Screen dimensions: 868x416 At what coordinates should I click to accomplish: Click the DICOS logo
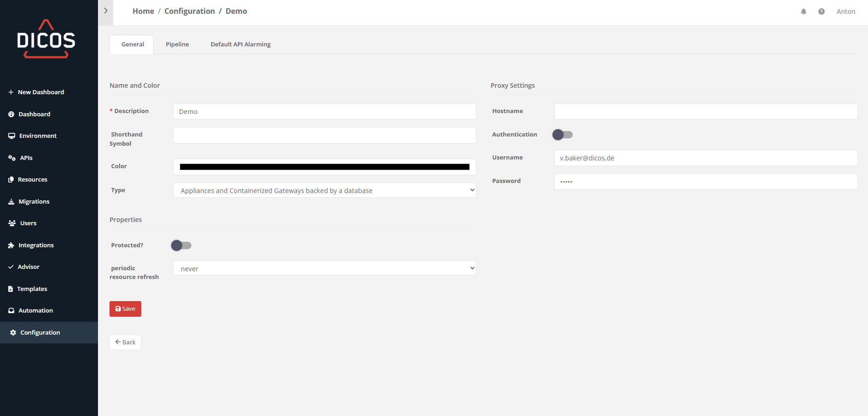click(x=46, y=40)
